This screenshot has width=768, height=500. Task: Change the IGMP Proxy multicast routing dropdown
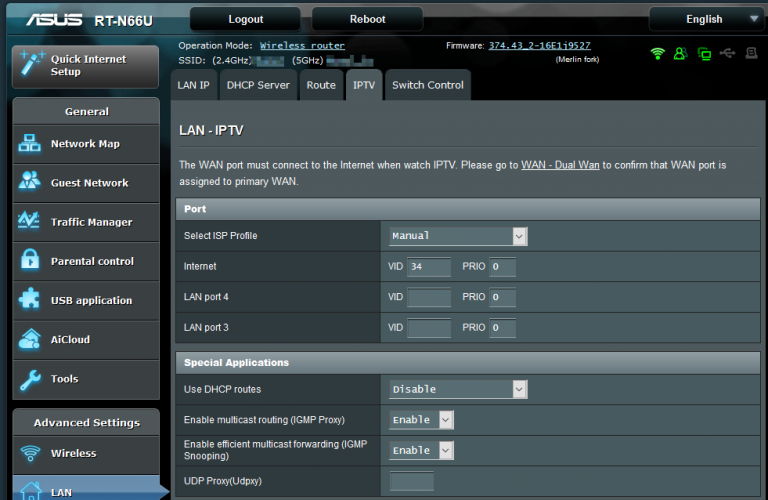point(421,420)
